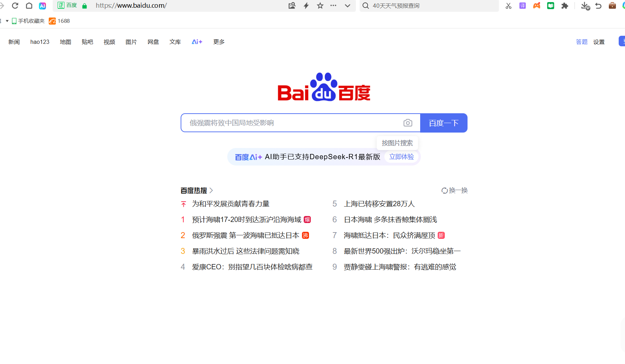Click the 百度AI+ logo in banner
The image size is (625, 364).
click(x=248, y=157)
